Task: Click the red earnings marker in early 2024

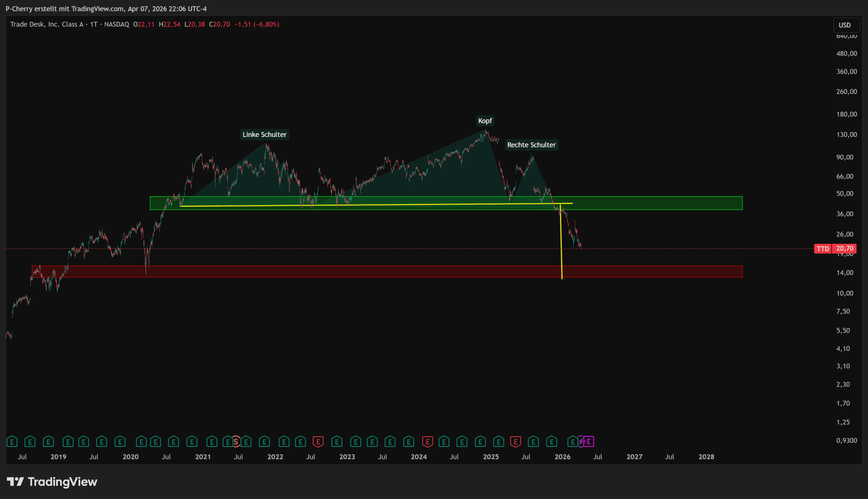Action: [x=427, y=442]
